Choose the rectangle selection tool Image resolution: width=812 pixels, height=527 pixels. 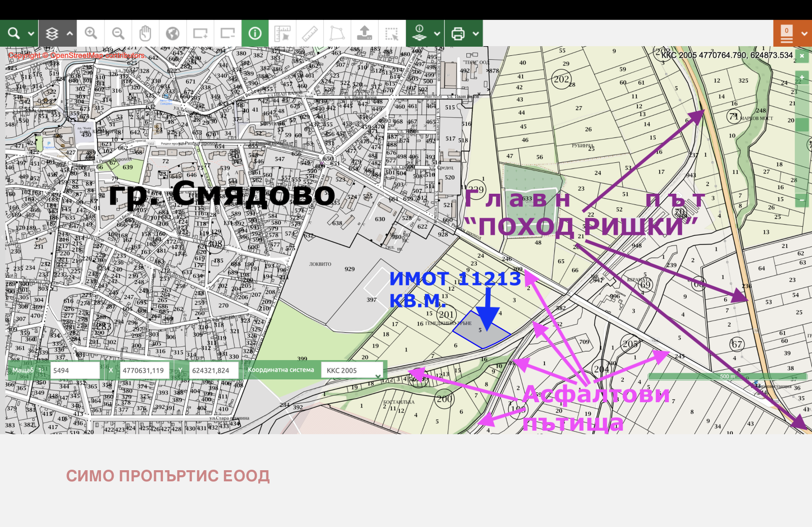coord(392,33)
